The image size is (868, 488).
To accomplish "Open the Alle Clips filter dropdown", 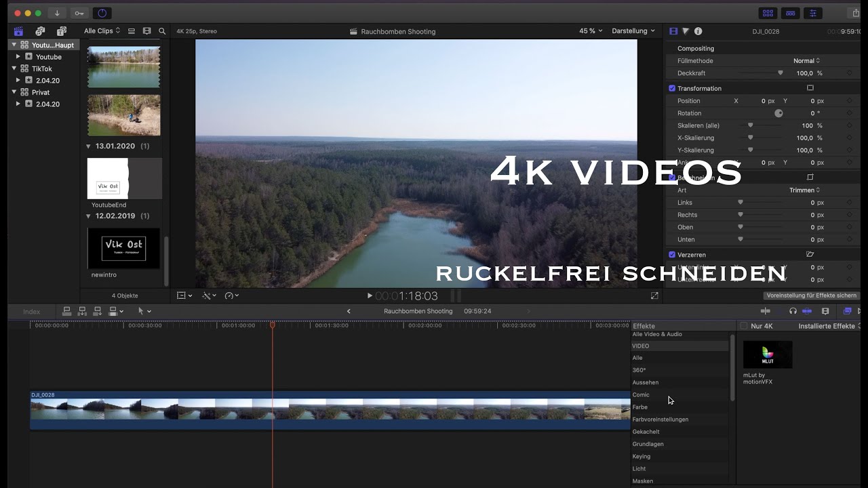I will pos(102,31).
